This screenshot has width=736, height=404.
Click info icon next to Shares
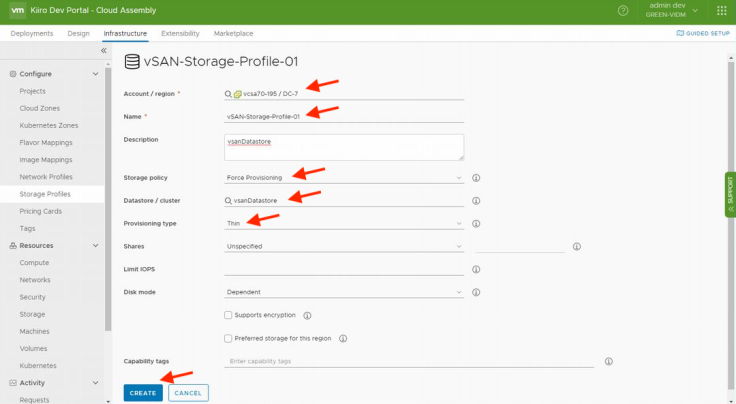(x=577, y=246)
